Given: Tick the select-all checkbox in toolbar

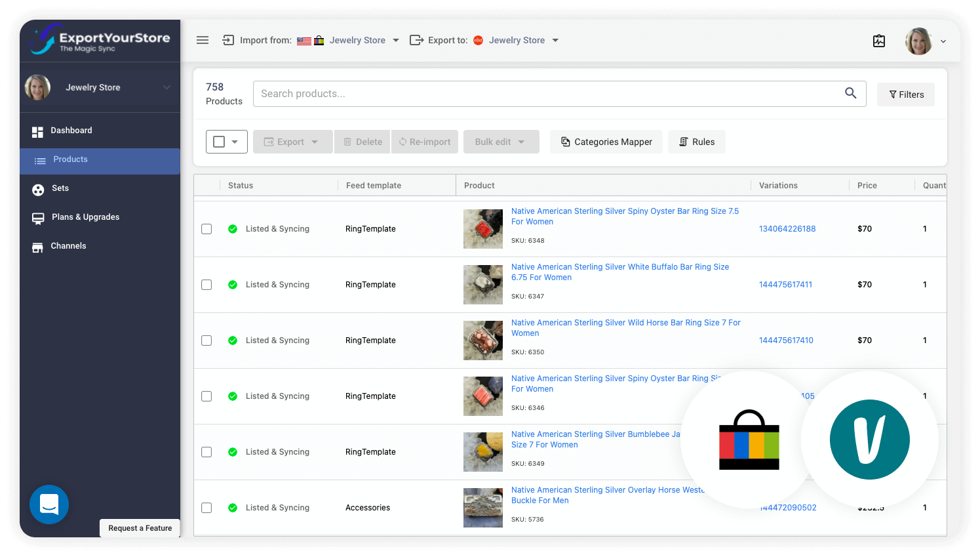Looking at the screenshot, I should point(219,142).
